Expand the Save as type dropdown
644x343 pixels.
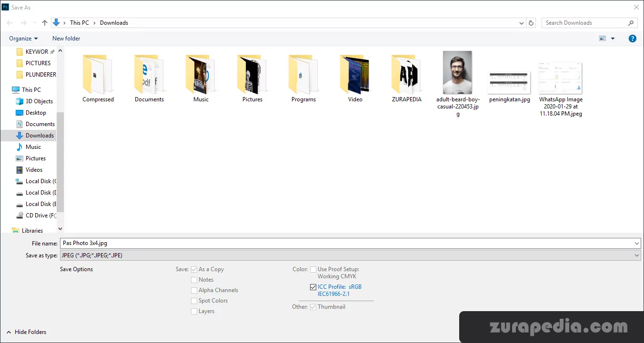pos(637,255)
